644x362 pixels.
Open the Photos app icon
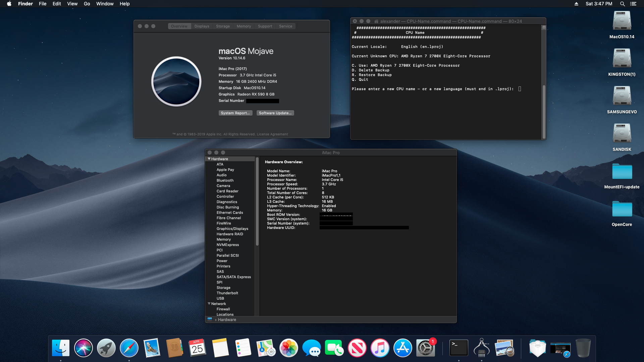coord(288,348)
